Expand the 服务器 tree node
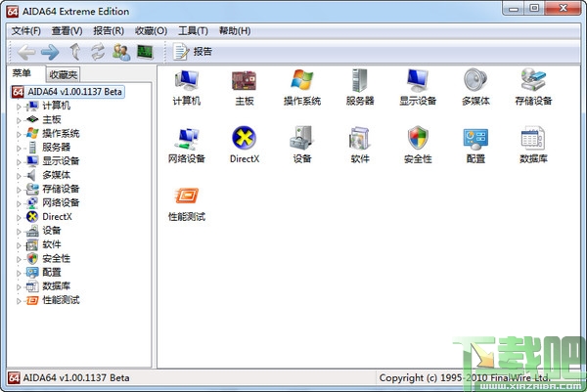 pyautogui.click(x=19, y=148)
